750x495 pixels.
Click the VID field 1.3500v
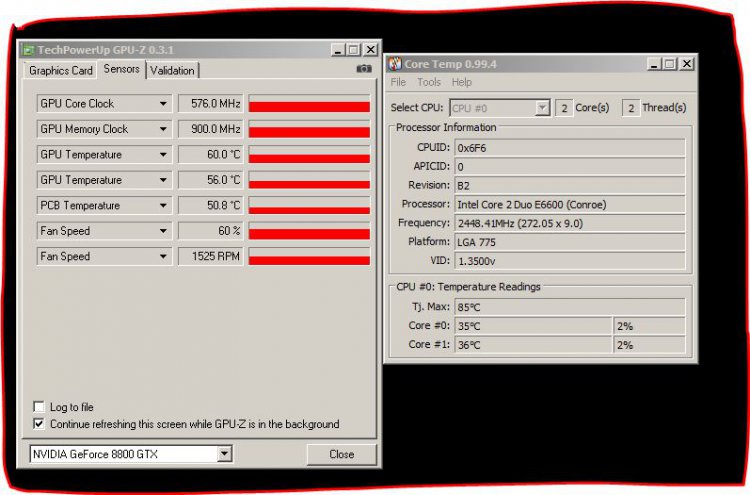pyautogui.click(x=569, y=261)
